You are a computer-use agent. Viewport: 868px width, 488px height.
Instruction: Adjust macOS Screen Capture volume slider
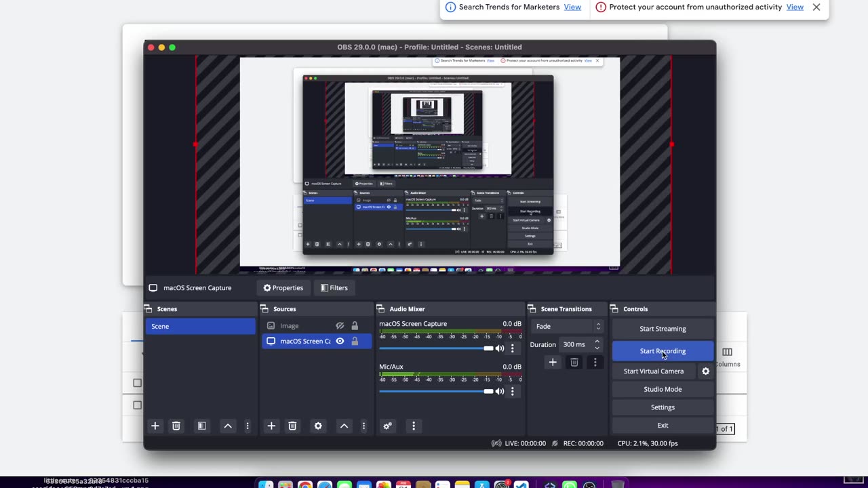tap(436, 348)
